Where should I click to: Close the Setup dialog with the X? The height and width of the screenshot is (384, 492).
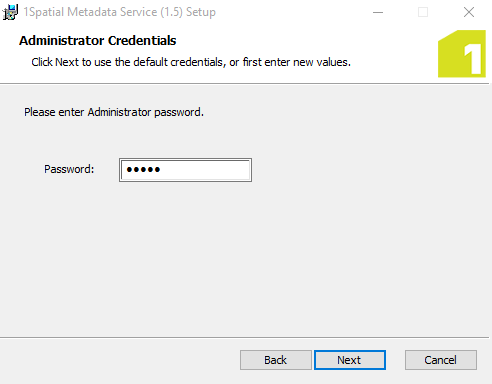(x=469, y=12)
